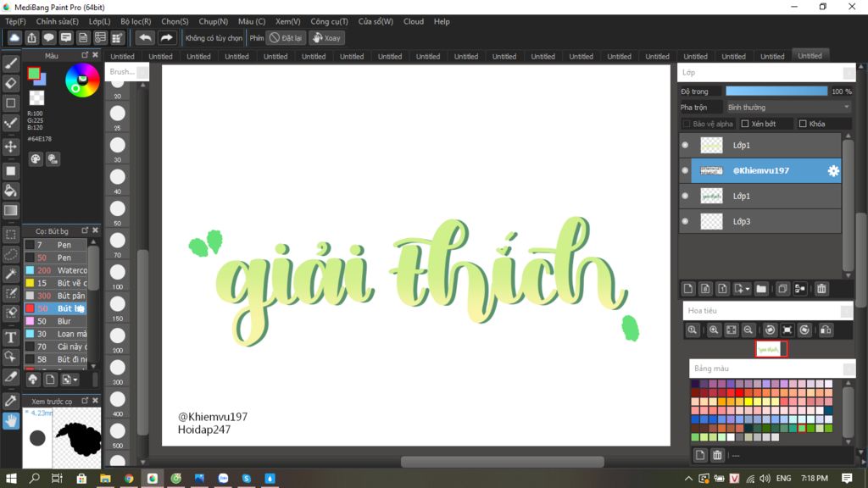Choose brush size 100 preset
The image size is (868, 488).
(x=117, y=275)
